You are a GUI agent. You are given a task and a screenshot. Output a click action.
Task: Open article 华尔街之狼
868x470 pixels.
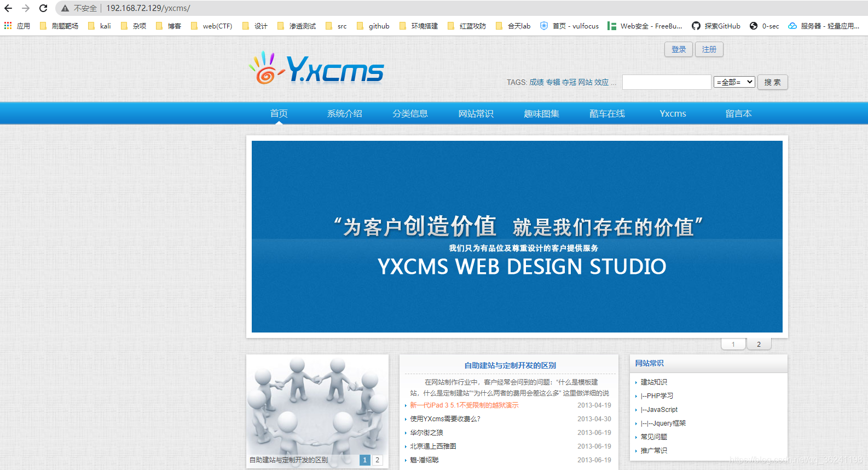click(x=426, y=433)
